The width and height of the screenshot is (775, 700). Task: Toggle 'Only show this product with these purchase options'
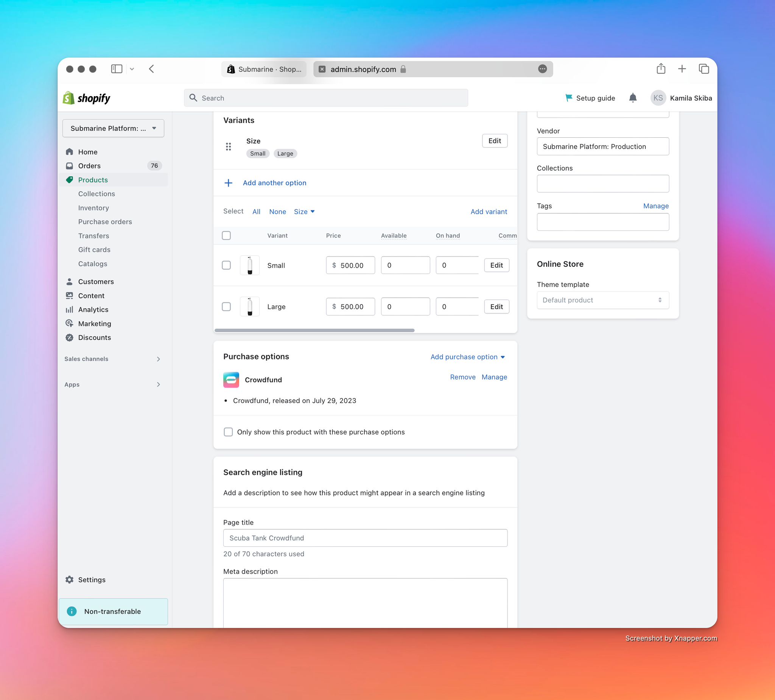228,432
